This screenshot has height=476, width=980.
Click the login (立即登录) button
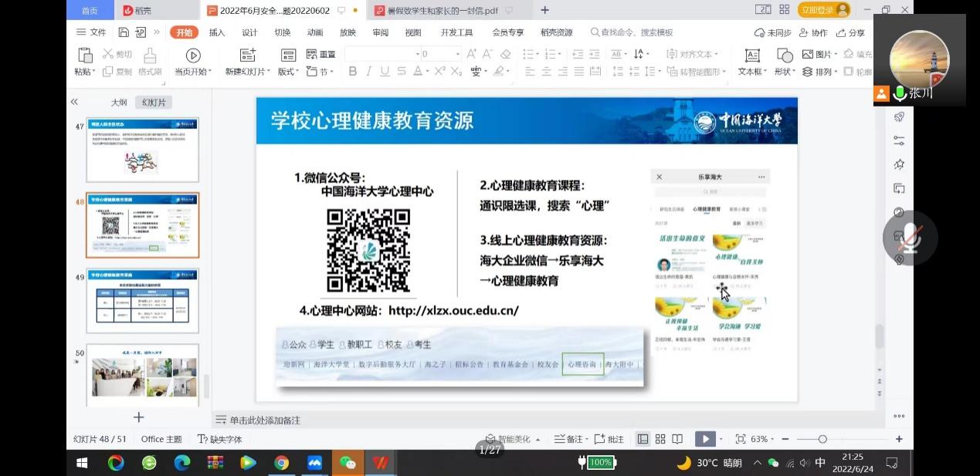click(x=823, y=10)
